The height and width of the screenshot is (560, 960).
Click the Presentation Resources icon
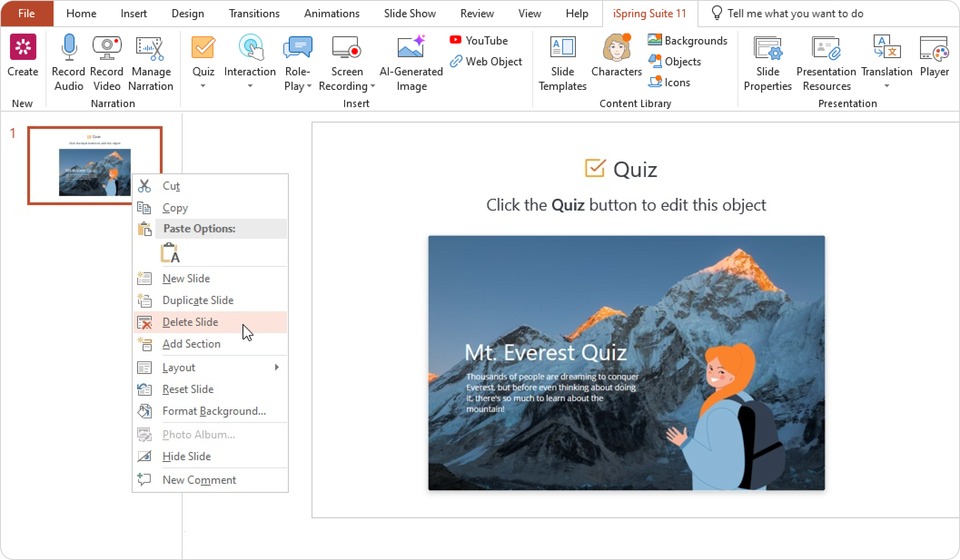(x=826, y=49)
